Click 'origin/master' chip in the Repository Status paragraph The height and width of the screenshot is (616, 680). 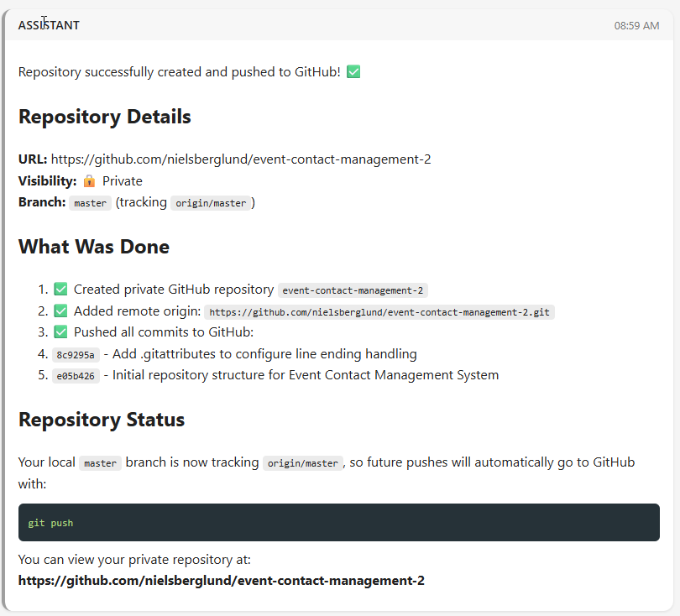302,463
